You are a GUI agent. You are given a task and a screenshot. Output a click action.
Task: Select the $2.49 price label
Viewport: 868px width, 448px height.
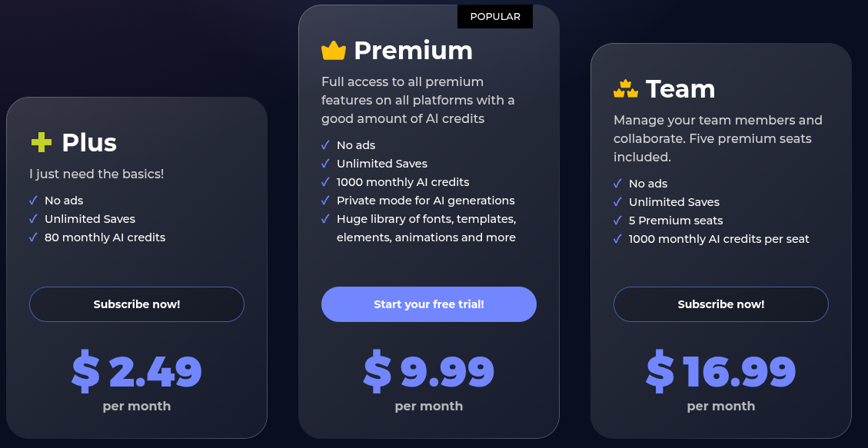coord(136,372)
